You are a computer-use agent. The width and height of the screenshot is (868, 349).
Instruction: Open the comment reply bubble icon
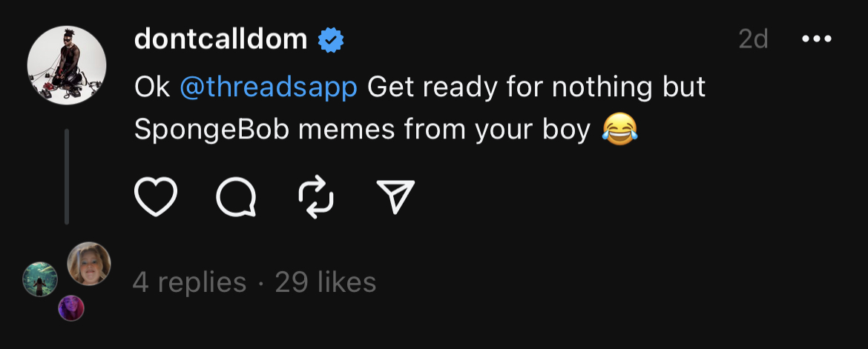[236, 197]
